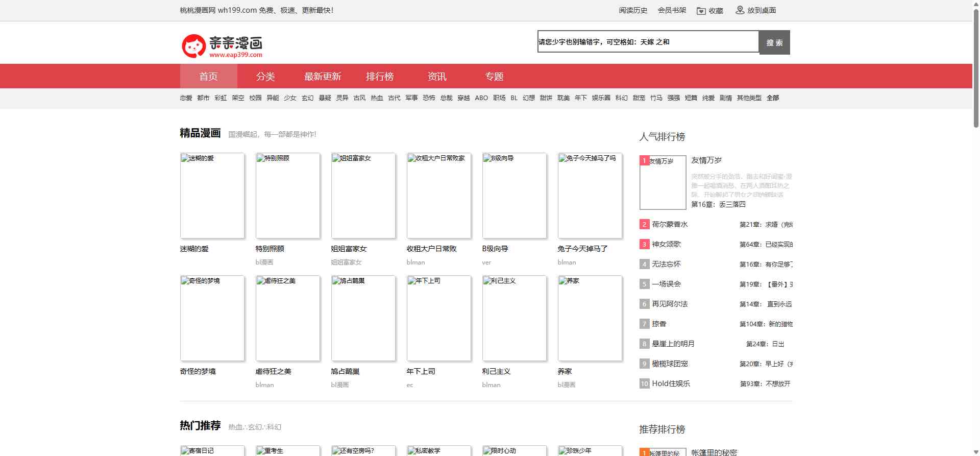This screenshot has height=456, width=980.
Task: Open the 兔子今天掉马了吗 cover image
Action: click(x=590, y=196)
